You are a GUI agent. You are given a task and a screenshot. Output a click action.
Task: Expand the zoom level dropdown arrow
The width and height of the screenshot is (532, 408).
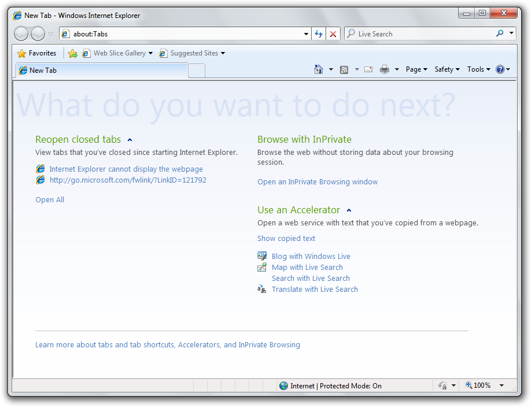pyautogui.click(x=501, y=385)
